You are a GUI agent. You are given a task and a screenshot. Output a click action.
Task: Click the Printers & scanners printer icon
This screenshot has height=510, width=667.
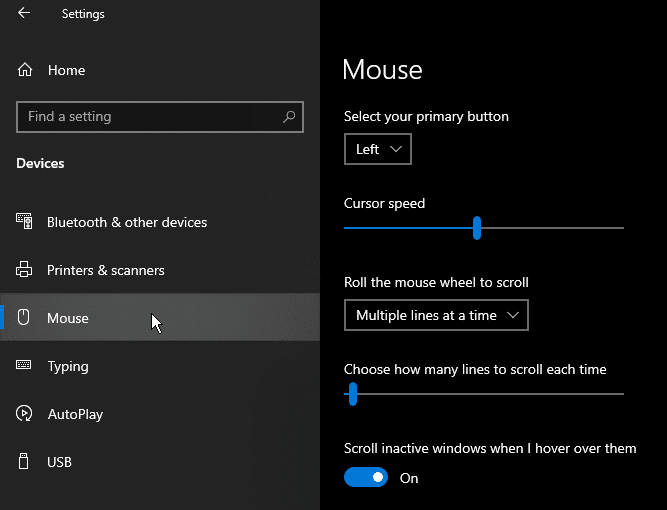click(24, 270)
